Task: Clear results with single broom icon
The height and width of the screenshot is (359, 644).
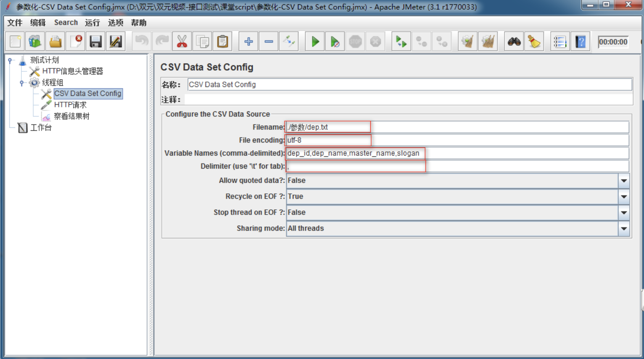Action: pyautogui.click(x=467, y=42)
